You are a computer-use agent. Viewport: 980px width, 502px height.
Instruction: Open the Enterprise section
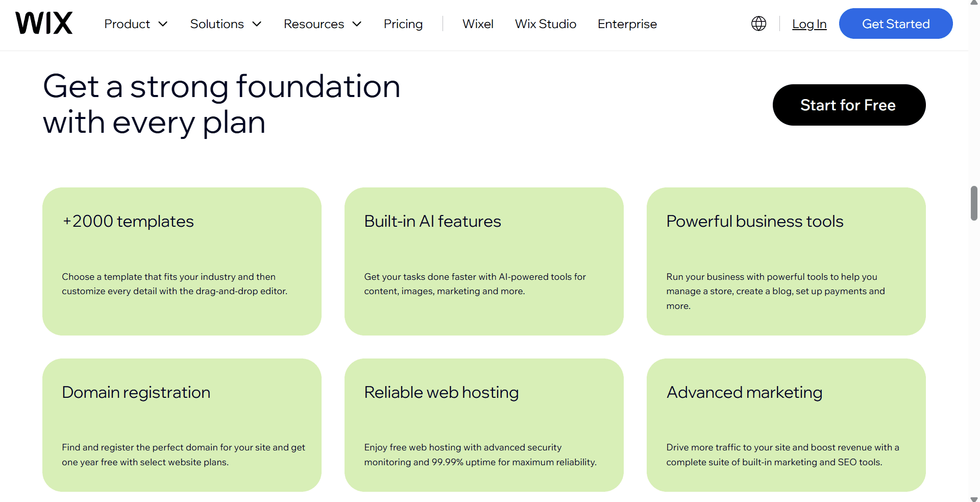627,23
